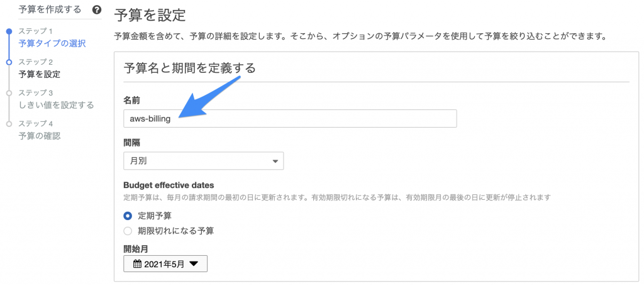Click the arrow next to 2021年5月
The width and height of the screenshot is (644, 286).
[x=194, y=265]
